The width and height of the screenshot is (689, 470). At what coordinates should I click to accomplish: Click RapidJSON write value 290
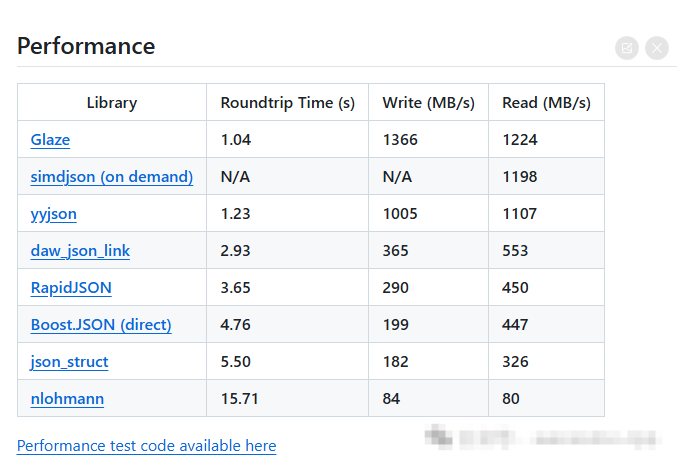(395, 288)
